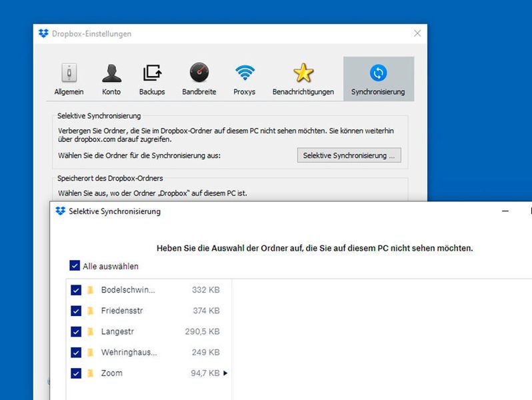Image resolution: width=532 pixels, height=400 pixels.
Task: Go to the Proxys tab
Action: pos(244,79)
